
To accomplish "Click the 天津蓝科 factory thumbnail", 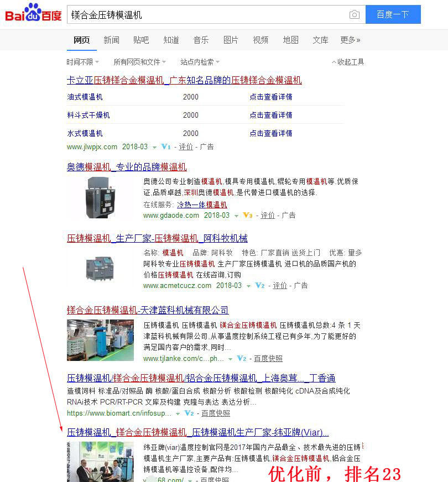I will coord(100,340).
